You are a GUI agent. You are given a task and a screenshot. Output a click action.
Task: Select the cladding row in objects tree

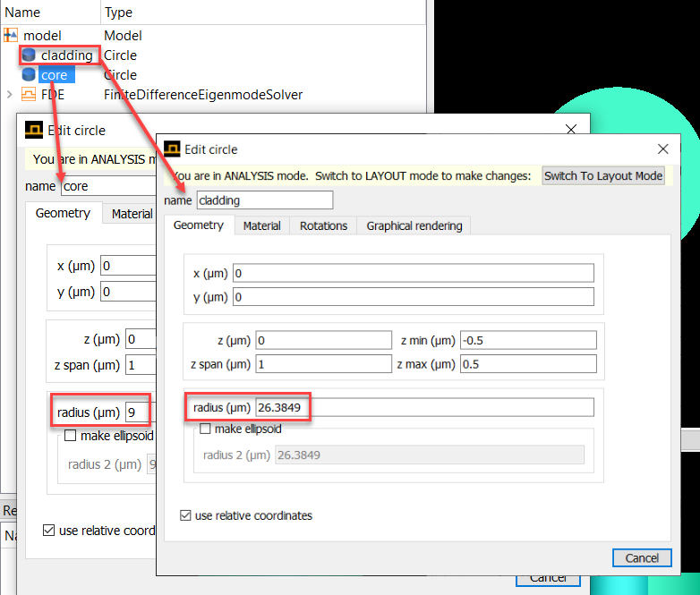pos(67,55)
